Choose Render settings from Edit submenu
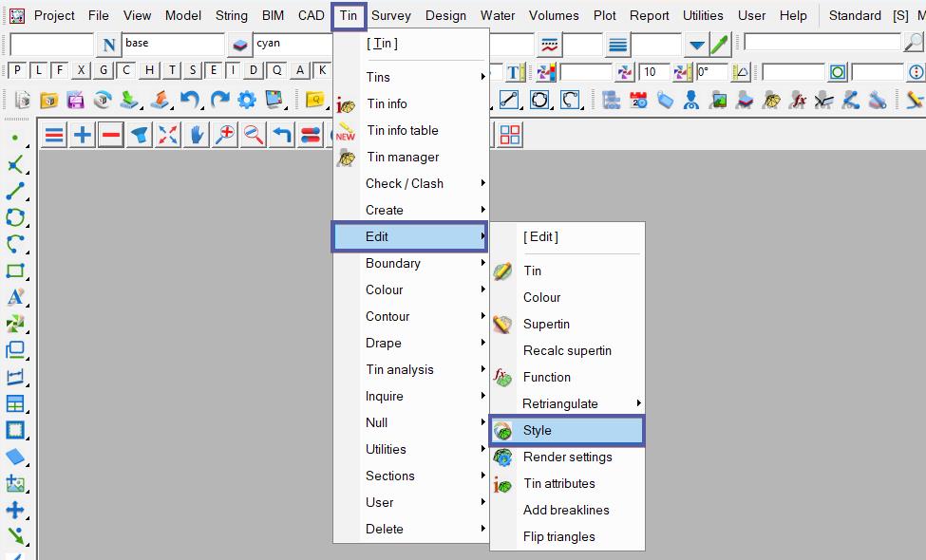Image resolution: width=926 pixels, height=560 pixels. [x=567, y=457]
